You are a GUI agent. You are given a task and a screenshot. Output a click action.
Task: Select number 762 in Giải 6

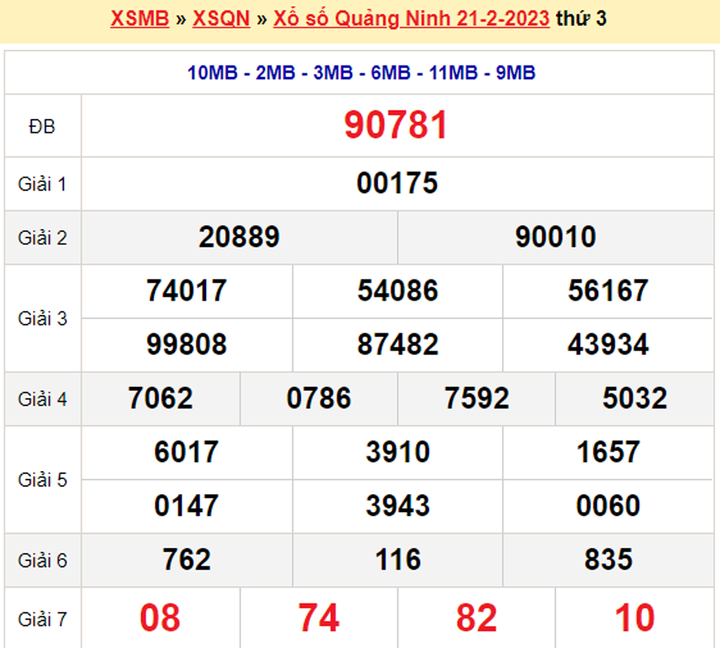coord(186,559)
